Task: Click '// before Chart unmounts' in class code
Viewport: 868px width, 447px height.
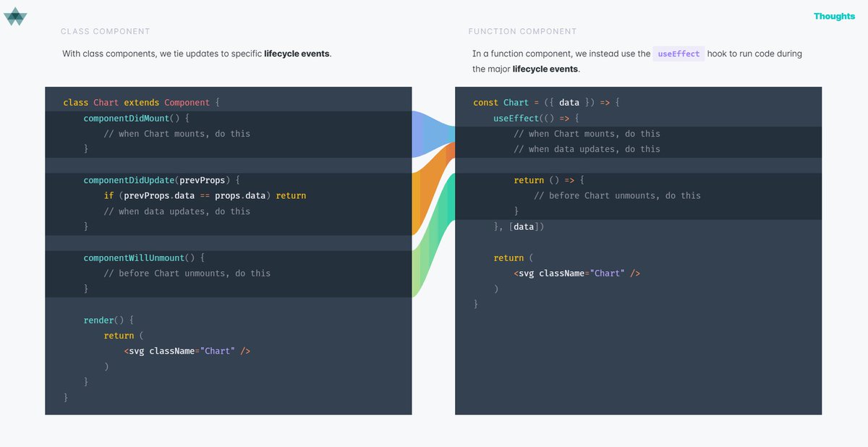Action: coord(187,273)
